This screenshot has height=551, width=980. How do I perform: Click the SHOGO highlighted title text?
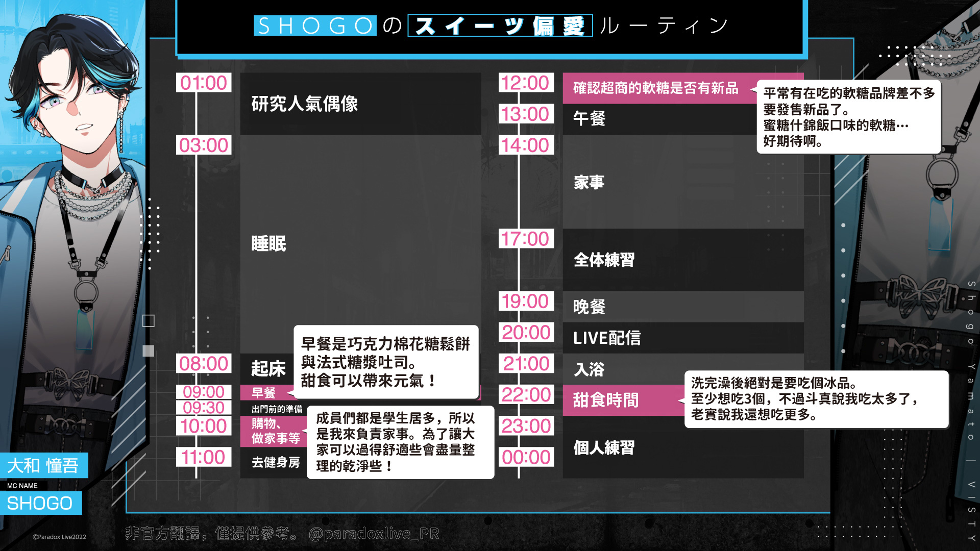[315, 26]
